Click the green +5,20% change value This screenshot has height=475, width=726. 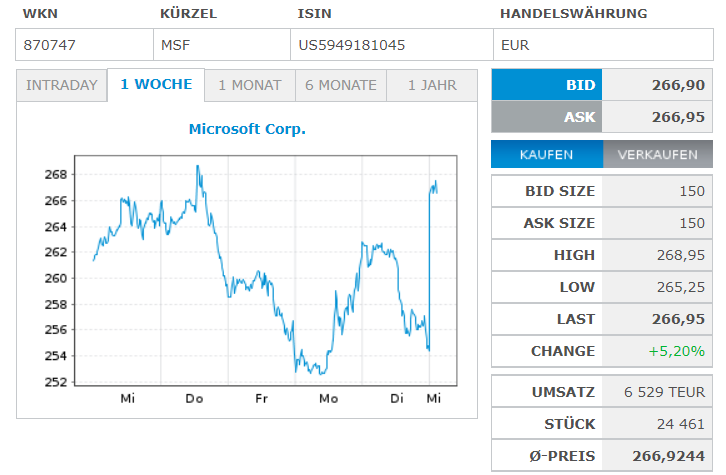click(x=676, y=351)
